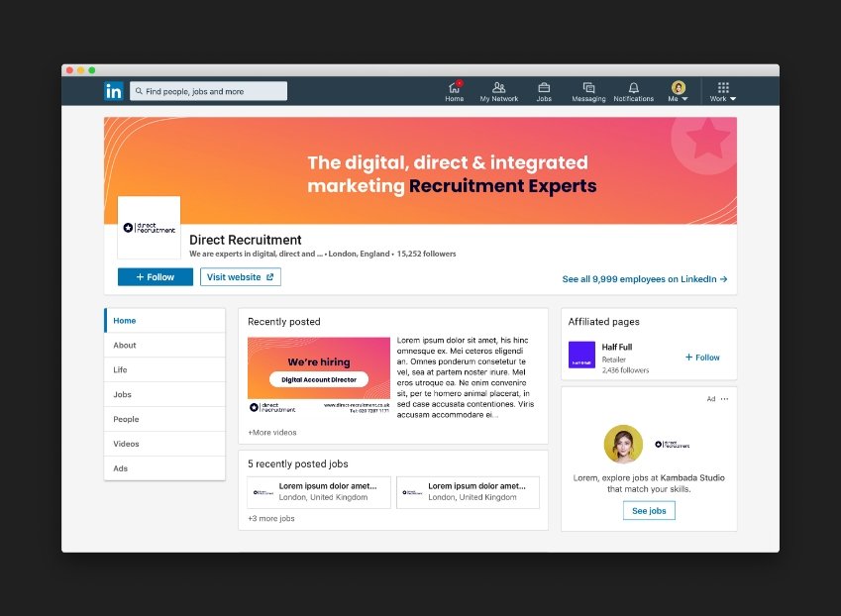Open the Home feed icon
841x616 pixels.
[455, 91]
